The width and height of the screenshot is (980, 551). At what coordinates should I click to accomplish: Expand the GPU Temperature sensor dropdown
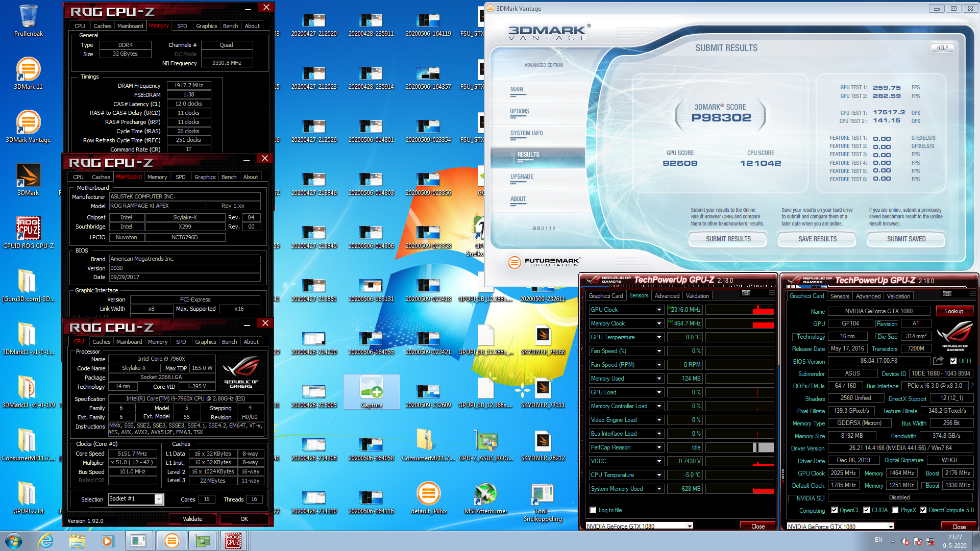(659, 337)
